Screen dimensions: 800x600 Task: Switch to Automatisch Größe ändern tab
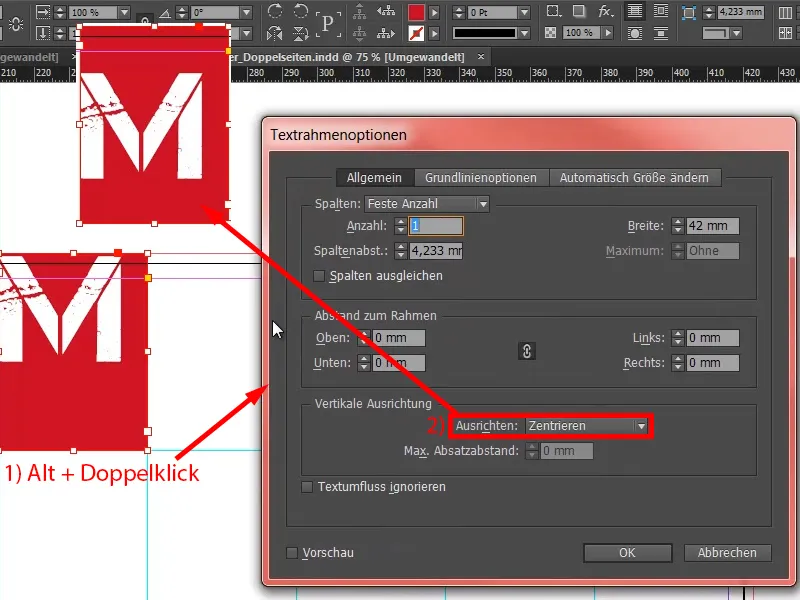(634, 178)
